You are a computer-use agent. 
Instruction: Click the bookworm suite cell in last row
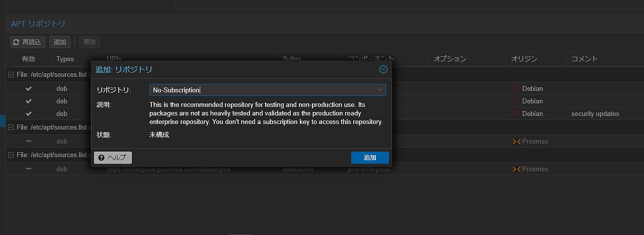tap(297, 169)
